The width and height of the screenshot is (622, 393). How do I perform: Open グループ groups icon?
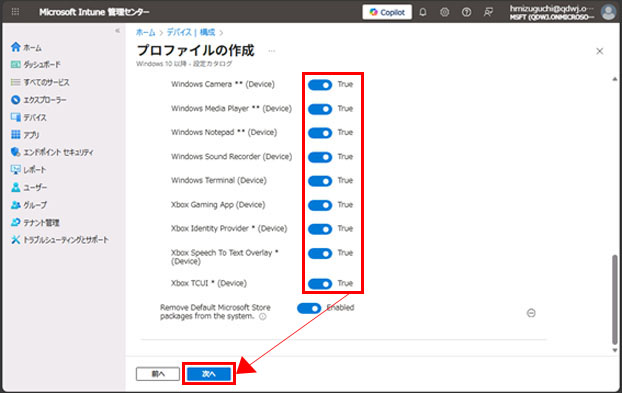(15, 205)
